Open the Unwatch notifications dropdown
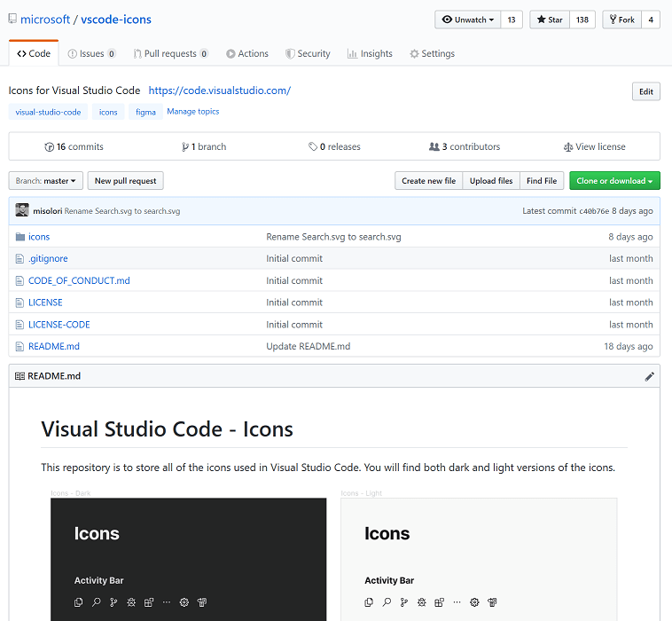Screen dimensions: 672x621 coord(467,20)
